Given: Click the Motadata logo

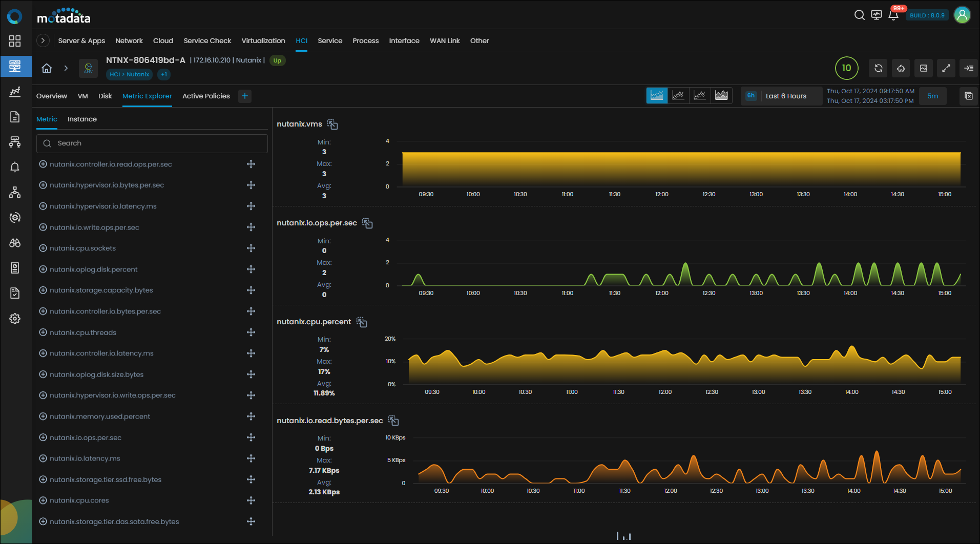Looking at the screenshot, I should [64, 16].
